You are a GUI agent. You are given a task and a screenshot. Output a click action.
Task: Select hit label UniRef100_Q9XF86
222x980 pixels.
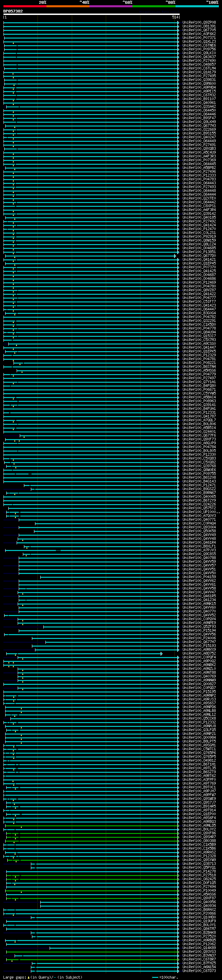(x=199, y=833)
